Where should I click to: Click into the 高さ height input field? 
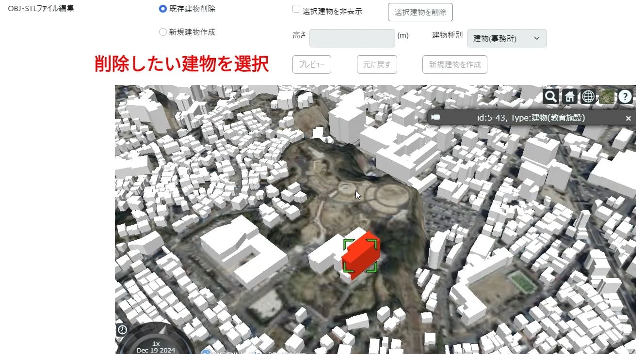(353, 38)
